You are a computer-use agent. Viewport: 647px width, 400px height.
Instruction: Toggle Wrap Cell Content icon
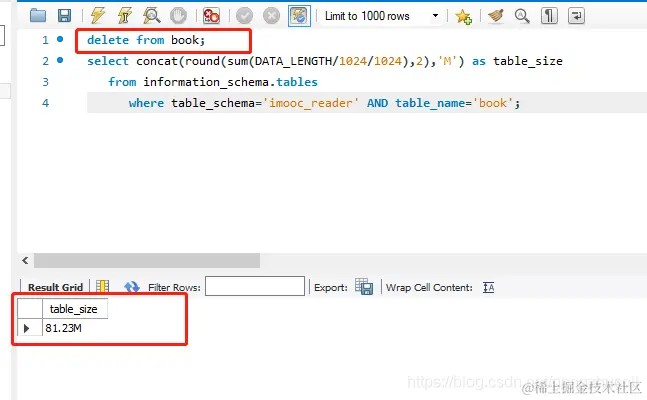[x=489, y=287]
